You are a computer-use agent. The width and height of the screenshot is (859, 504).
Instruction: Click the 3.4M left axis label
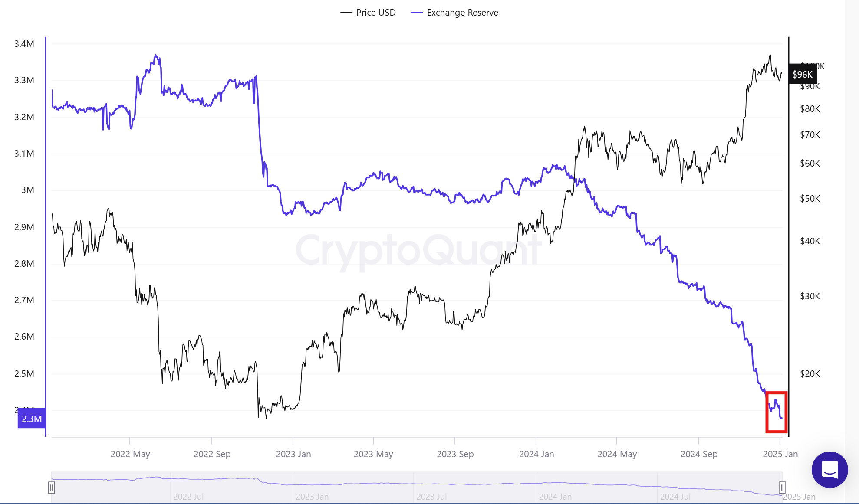(x=24, y=44)
